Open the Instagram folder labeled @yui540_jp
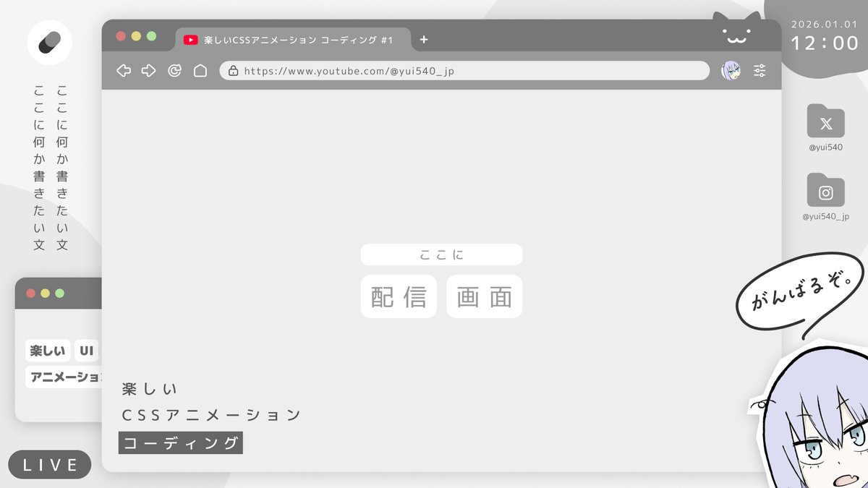Image resolution: width=868 pixels, height=488 pixels. 826,190
